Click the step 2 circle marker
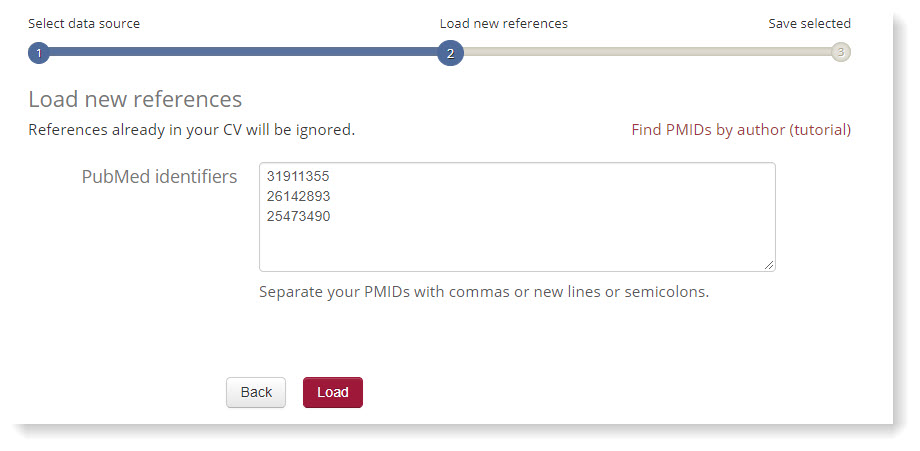920x451 pixels. (x=450, y=53)
